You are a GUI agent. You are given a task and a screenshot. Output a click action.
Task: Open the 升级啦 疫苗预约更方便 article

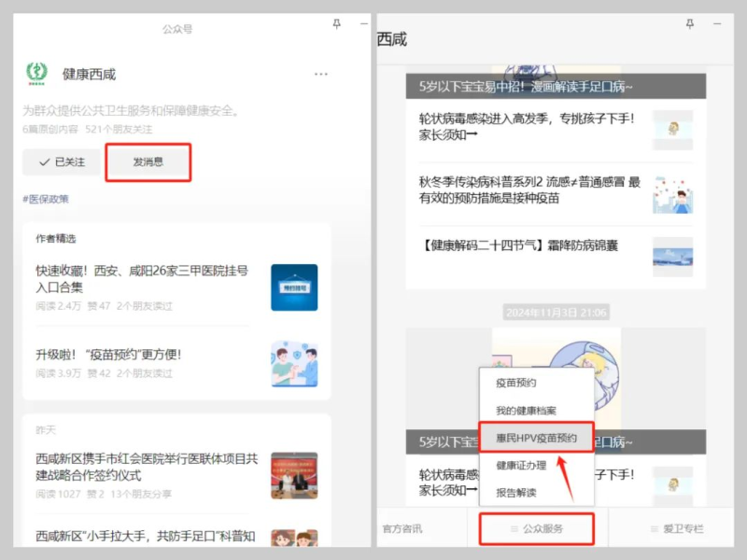(x=108, y=355)
